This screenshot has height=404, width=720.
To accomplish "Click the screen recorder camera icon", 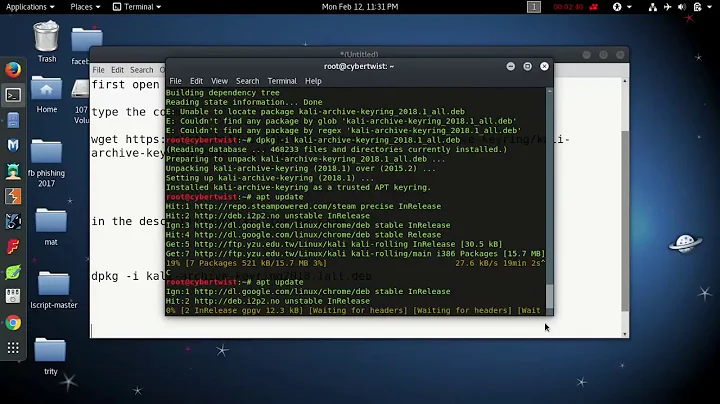I will coord(594,7).
